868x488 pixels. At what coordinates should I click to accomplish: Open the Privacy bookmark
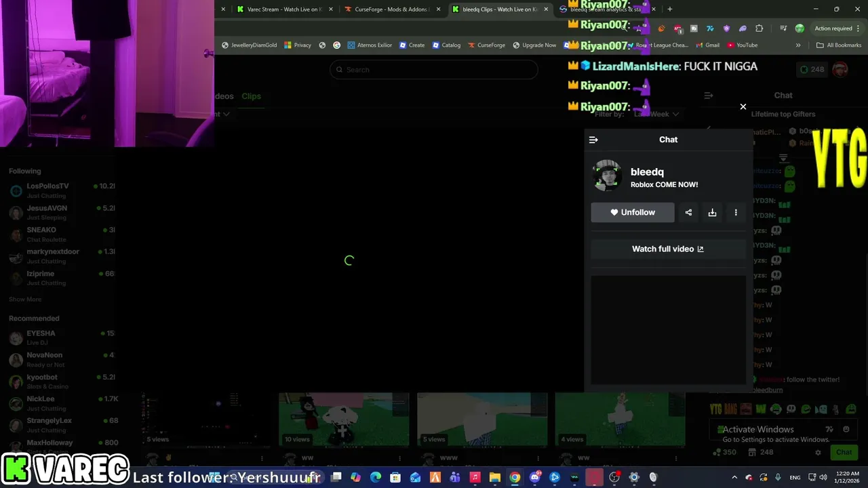[298, 45]
